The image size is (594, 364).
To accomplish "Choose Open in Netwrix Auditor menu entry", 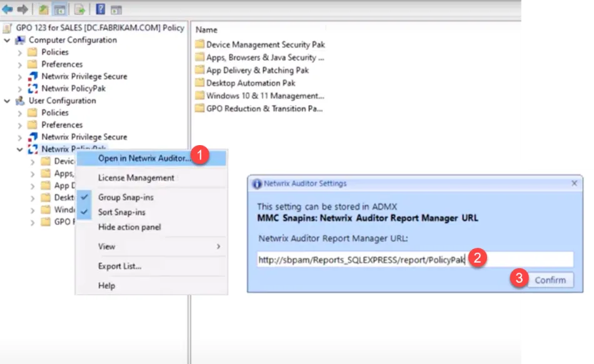I will pos(144,158).
